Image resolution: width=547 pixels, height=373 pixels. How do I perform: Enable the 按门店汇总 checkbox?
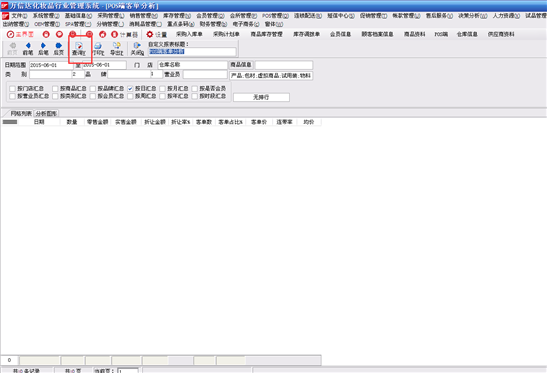pos(13,89)
